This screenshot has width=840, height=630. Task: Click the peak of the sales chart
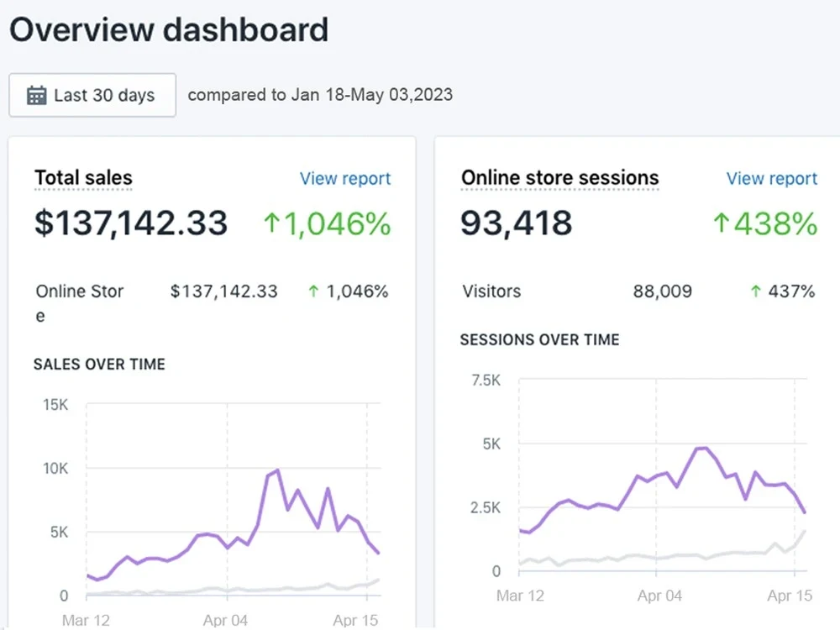coord(276,470)
